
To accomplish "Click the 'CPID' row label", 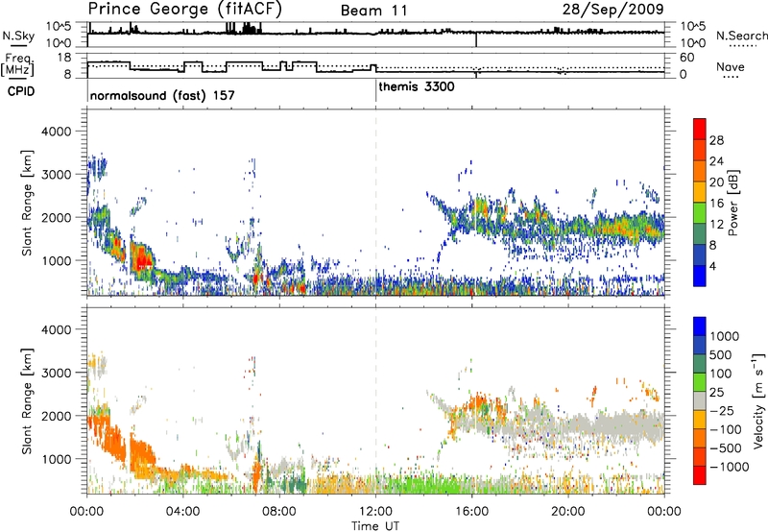I will [21, 91].
